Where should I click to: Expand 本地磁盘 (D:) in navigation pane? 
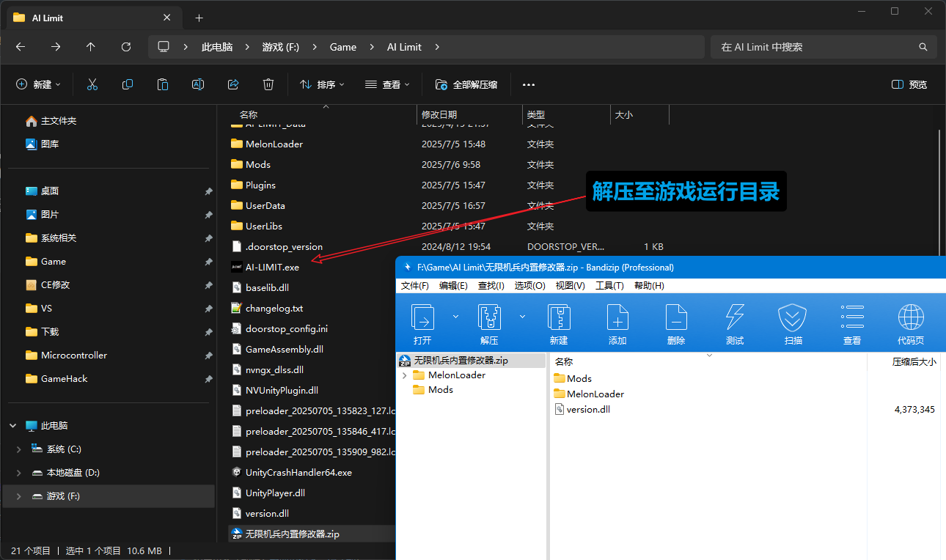point(18,472)
